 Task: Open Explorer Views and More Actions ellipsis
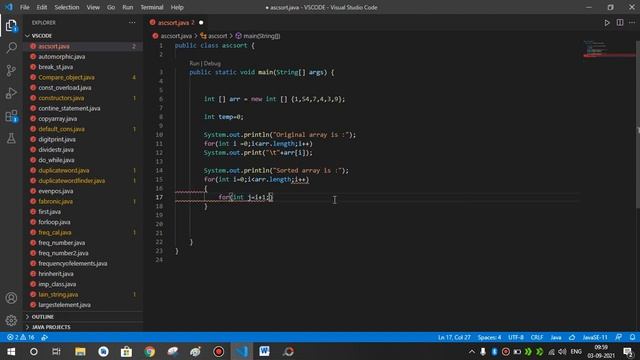(x=132, y=23)
